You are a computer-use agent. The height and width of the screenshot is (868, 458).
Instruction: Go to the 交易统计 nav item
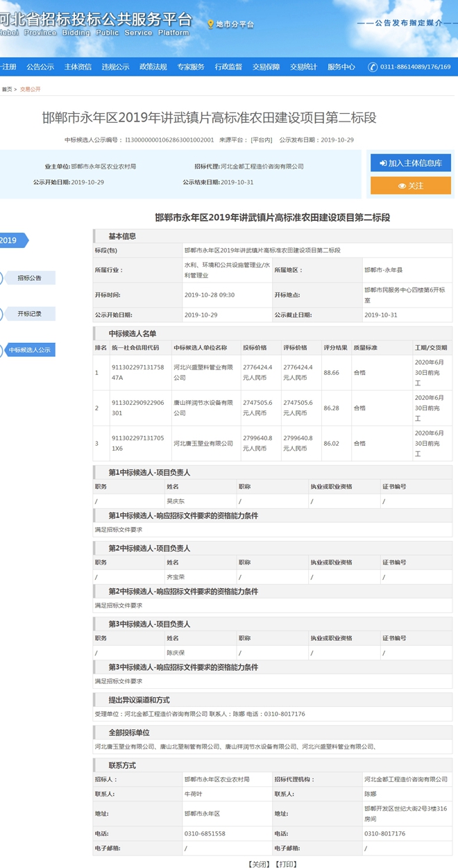point(303,67)
